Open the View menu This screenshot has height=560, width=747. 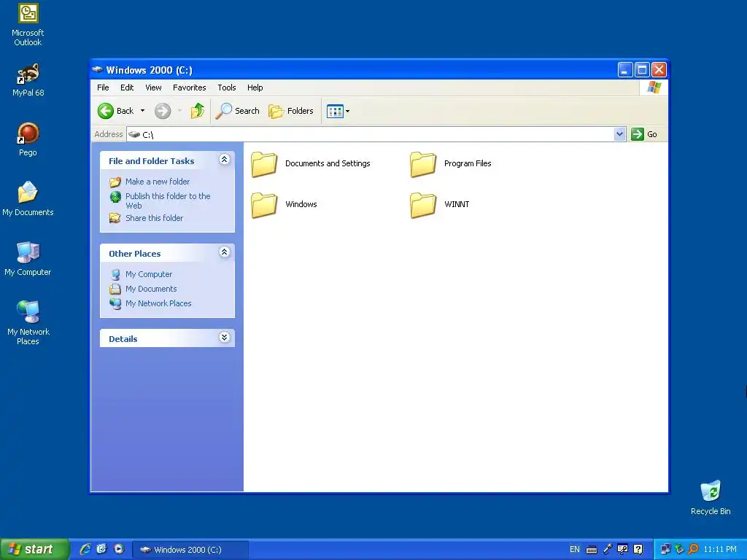[153, 87]
